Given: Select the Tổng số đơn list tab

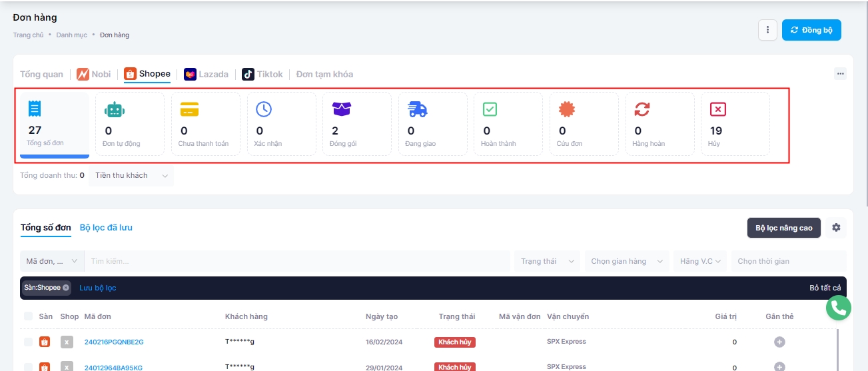Looking at the screenshot, I should tap(46, 228).
